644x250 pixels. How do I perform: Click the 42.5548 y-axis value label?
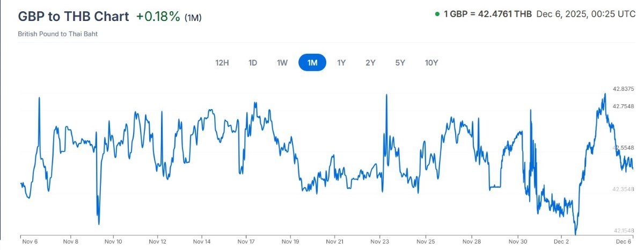623,147
